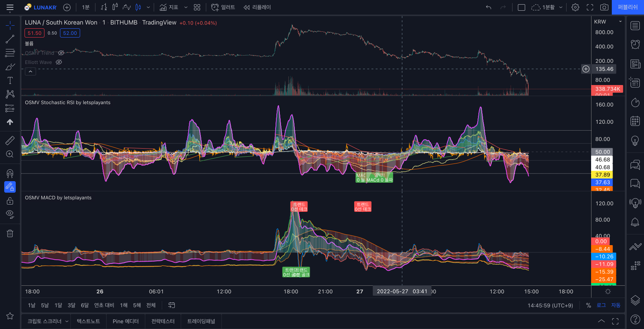644x329 pixels.
Task: Select the crosshair cursor tool
Action: pos(10,25)
